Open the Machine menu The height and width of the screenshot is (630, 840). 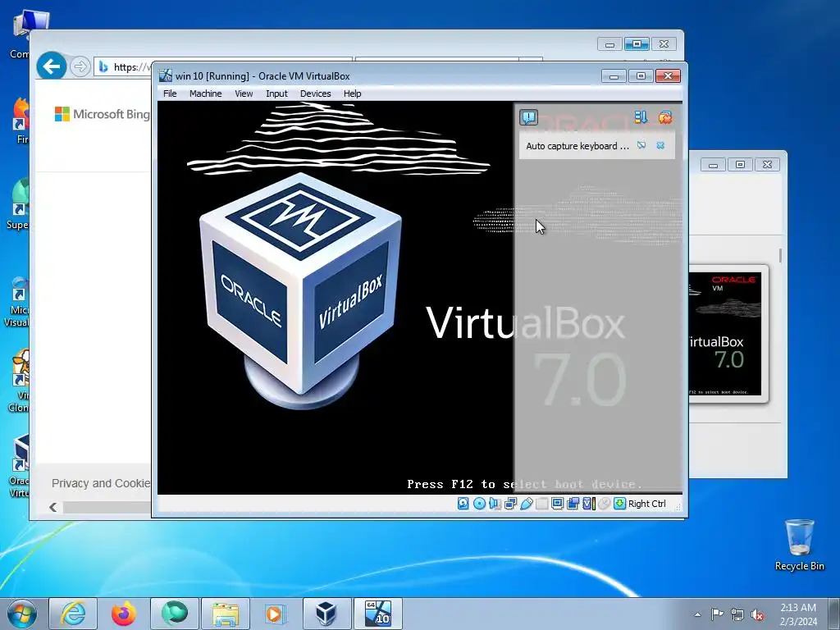[x=205, y=94]
